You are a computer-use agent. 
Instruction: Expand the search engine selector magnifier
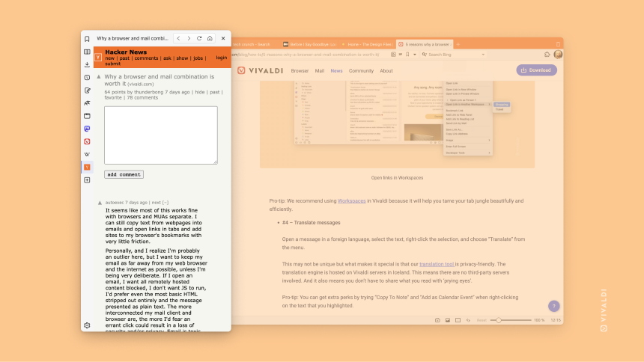click(x=425, y=54)
